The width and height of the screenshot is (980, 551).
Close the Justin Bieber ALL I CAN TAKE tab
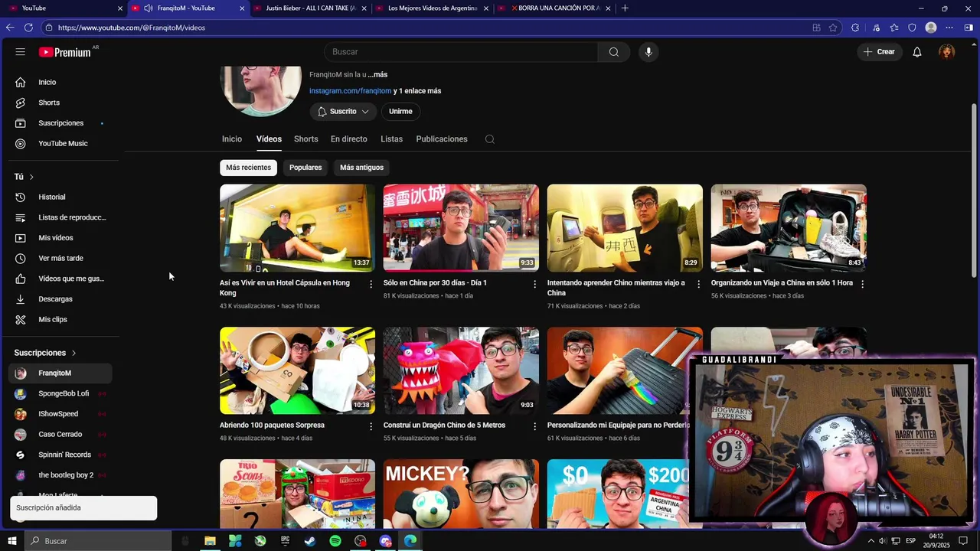pos(364,8)
